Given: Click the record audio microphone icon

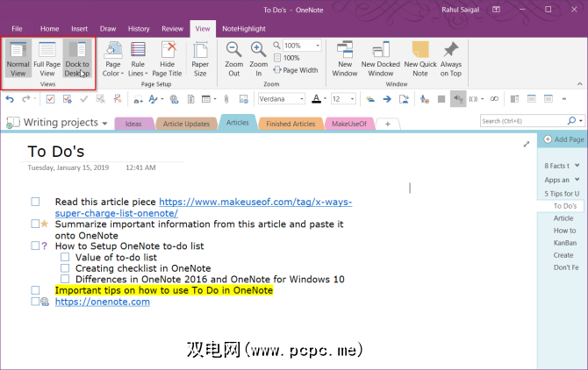Looking at the screenshot, I should [x=425, y=99].
